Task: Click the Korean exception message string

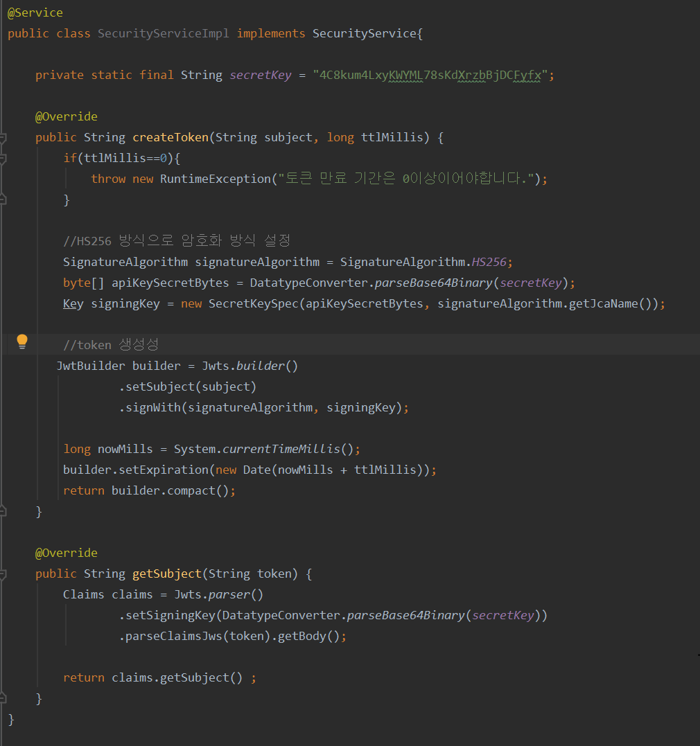Action: [x=406, y=179]
